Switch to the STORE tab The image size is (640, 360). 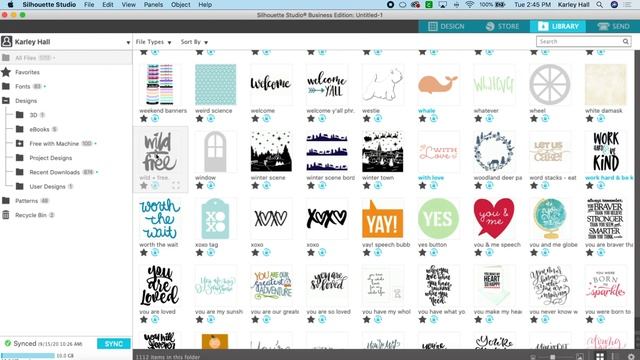point(502,26)
